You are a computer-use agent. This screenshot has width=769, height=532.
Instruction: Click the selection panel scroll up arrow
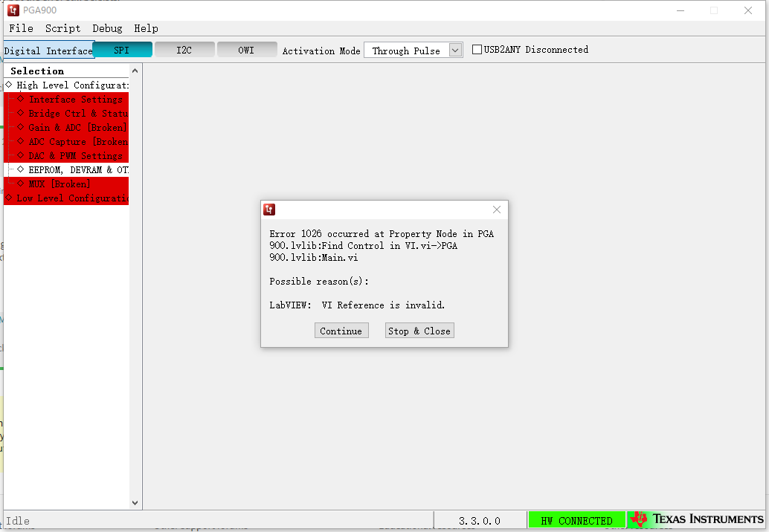(x=135, y=71)
